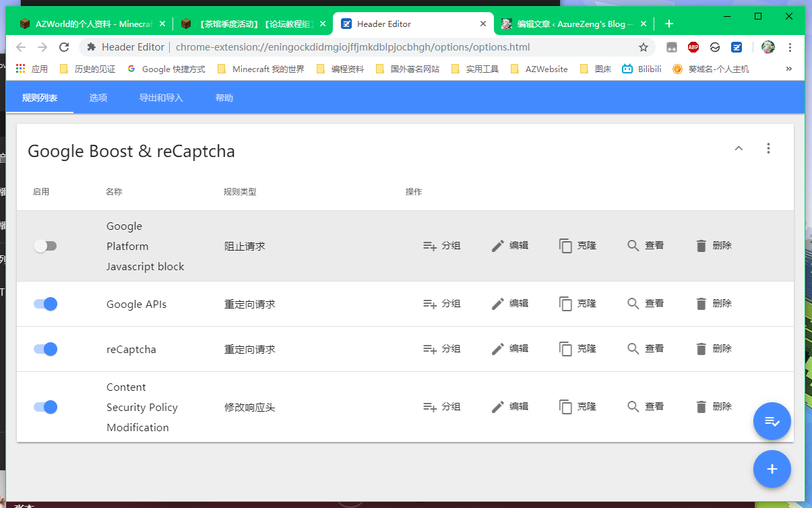Edit the Google APIs rule

pos(509,304)
